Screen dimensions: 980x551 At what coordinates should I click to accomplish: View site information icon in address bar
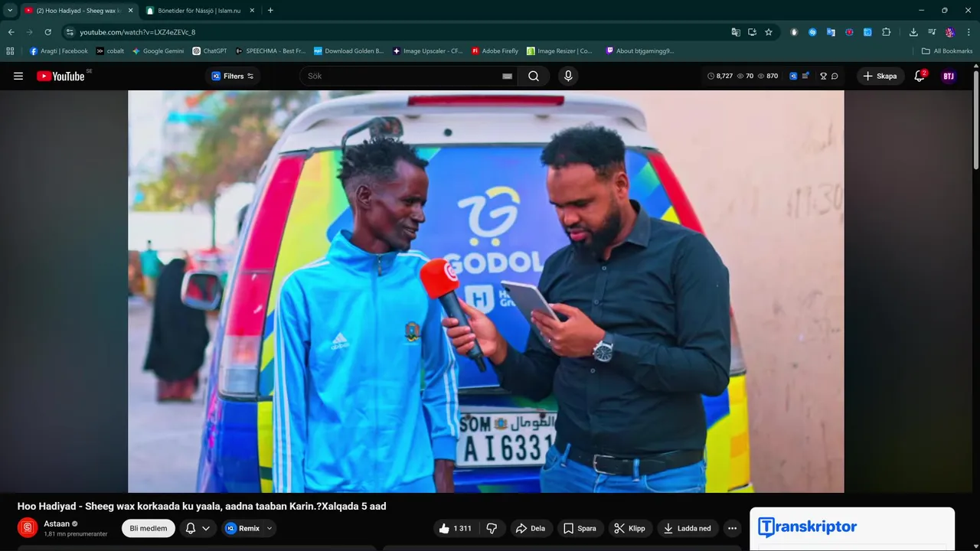tap(70, 32)
